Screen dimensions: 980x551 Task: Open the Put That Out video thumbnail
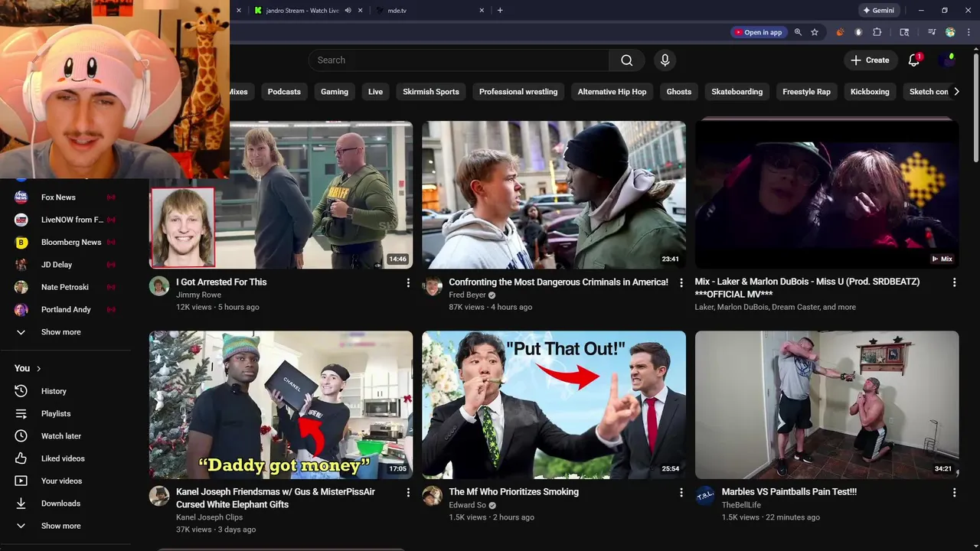[x=554, y=405]
